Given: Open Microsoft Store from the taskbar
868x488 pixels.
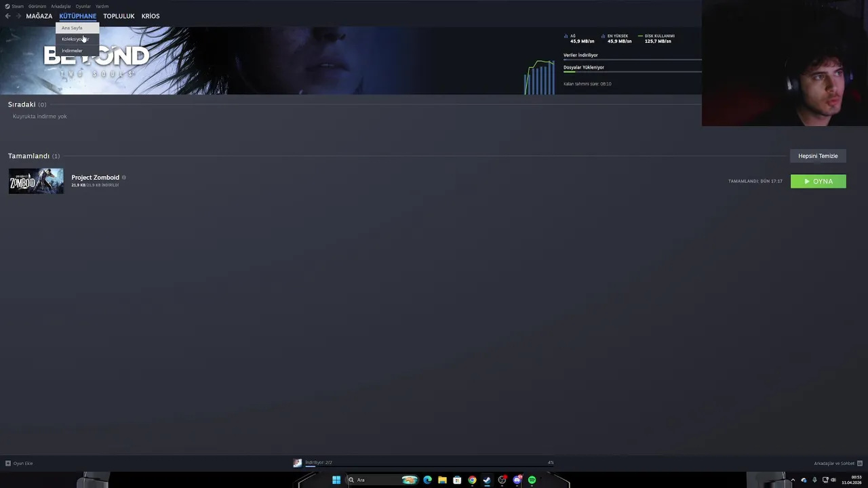Looking at the screenshot, I should (x=457, y=480).
